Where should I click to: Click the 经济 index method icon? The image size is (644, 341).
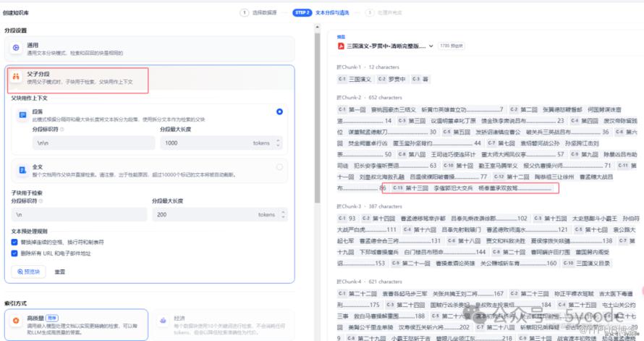[x=163, y=321]
